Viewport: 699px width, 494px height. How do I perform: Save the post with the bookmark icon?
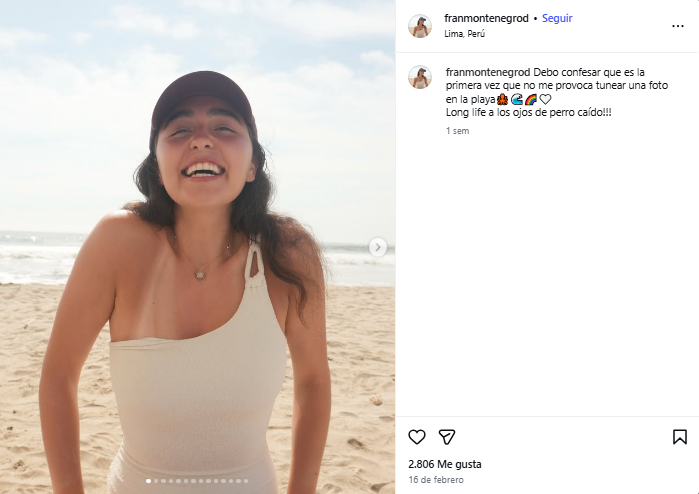coord(679,437)
